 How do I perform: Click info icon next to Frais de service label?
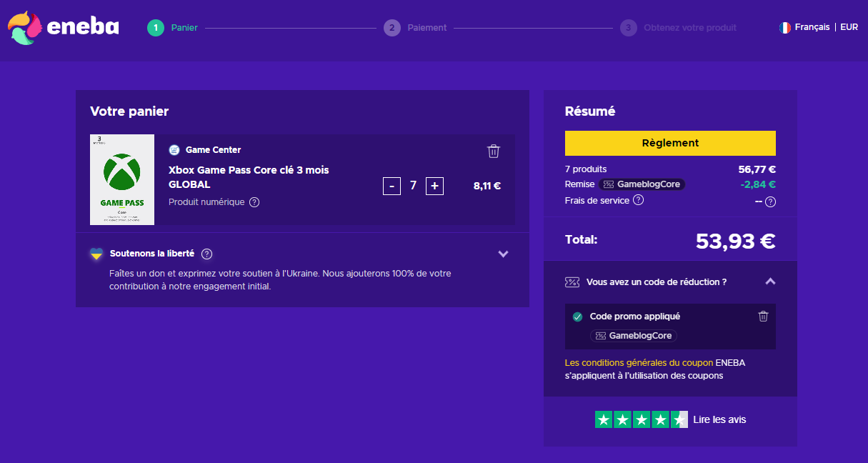pos(639,200)
